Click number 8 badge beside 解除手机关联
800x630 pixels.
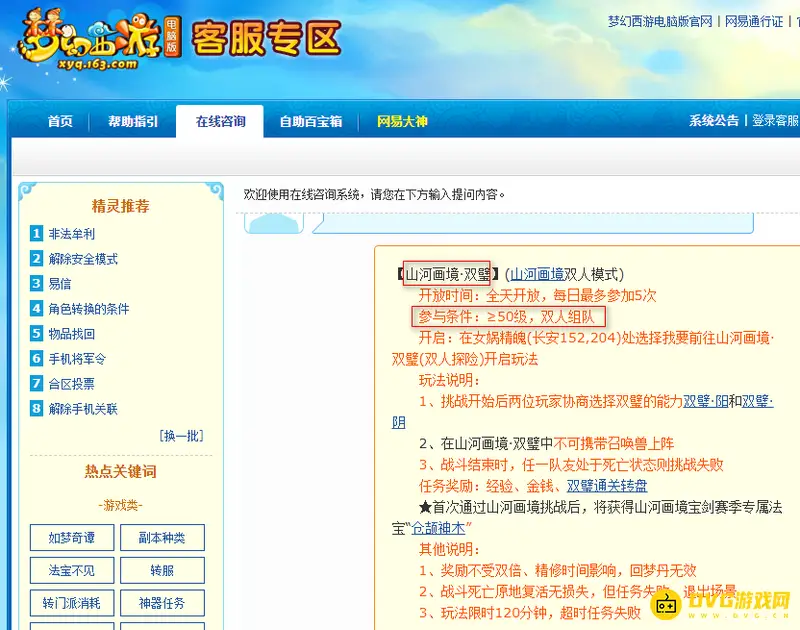click(36, 409)
